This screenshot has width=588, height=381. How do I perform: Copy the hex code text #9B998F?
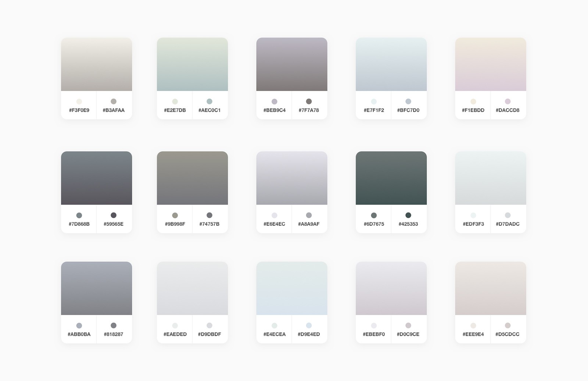175,224
